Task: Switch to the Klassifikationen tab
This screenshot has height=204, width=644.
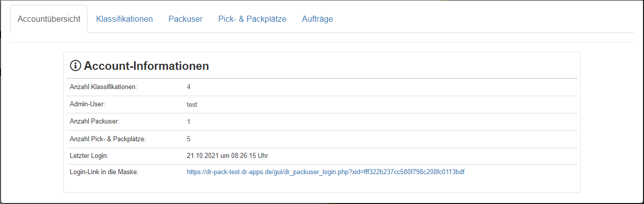Action: 124,19
